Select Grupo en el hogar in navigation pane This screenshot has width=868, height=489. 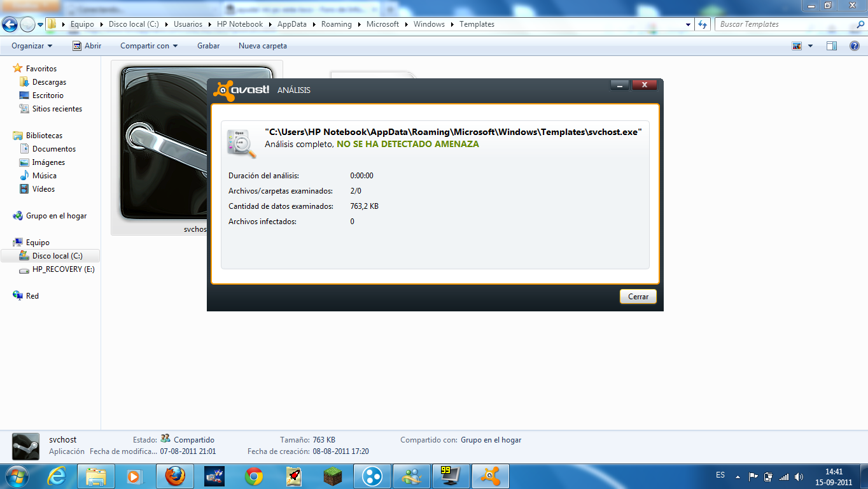coord(56,216)
